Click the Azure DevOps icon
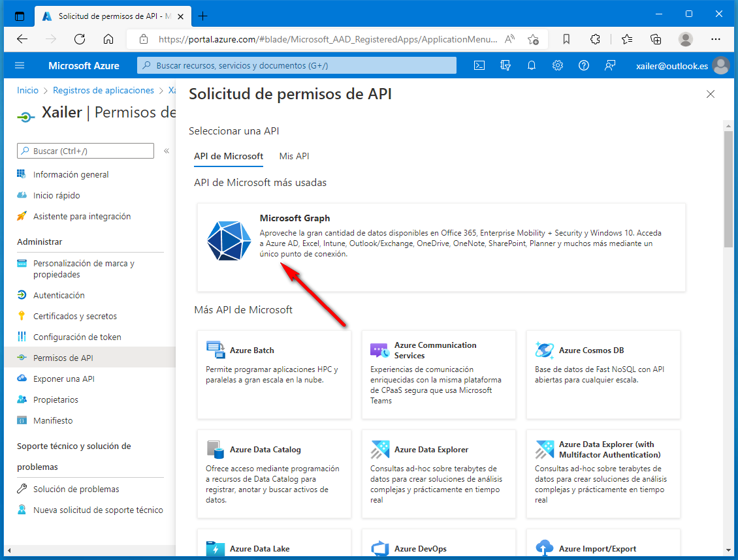This screenshot has width=738, height=560. pyautogui.click(x=380, y=548)
